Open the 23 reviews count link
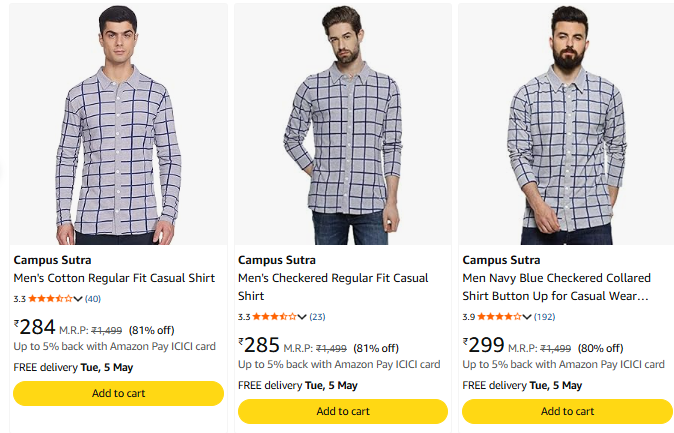Screen dimensions: 674x433 pos(318,317)
